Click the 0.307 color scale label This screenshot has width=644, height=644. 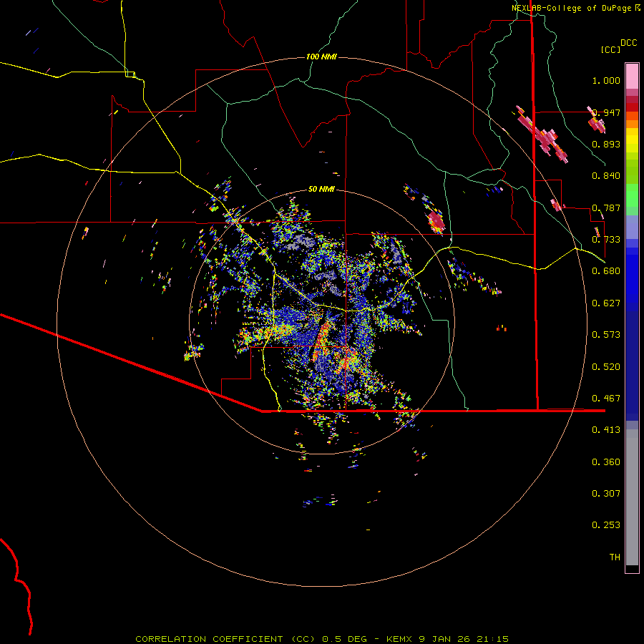point(606,494)
